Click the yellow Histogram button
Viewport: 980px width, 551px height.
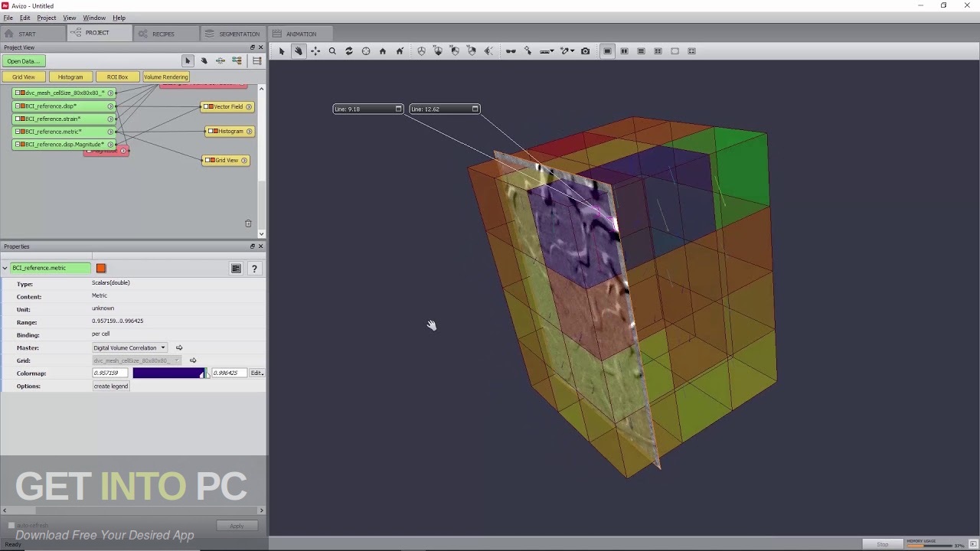70,77
